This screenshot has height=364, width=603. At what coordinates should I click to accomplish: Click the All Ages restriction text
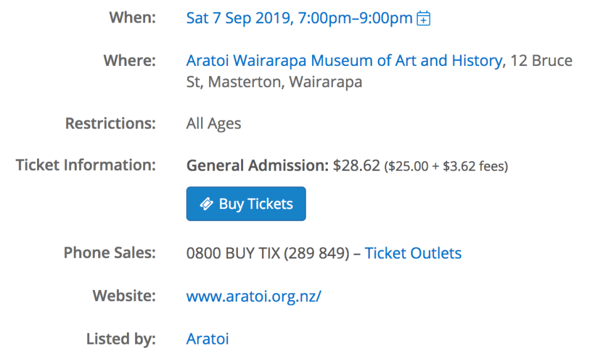point(214,124)
